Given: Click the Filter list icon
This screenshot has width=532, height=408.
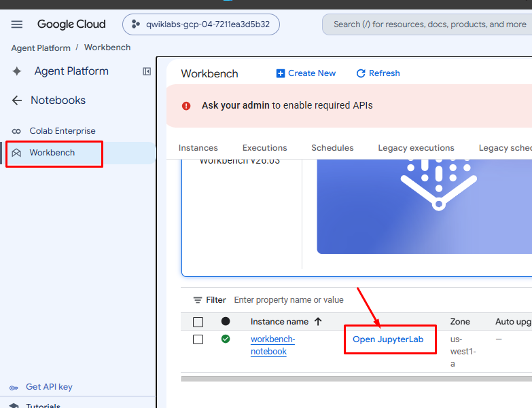Looking at the screenshot, I should click(198, 300).
